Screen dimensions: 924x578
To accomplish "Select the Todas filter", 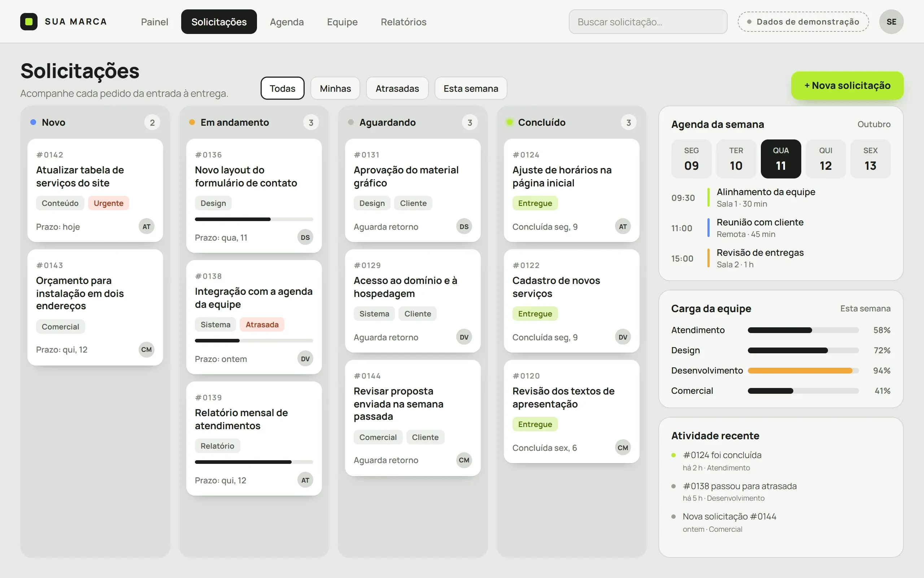I will 283,88.
